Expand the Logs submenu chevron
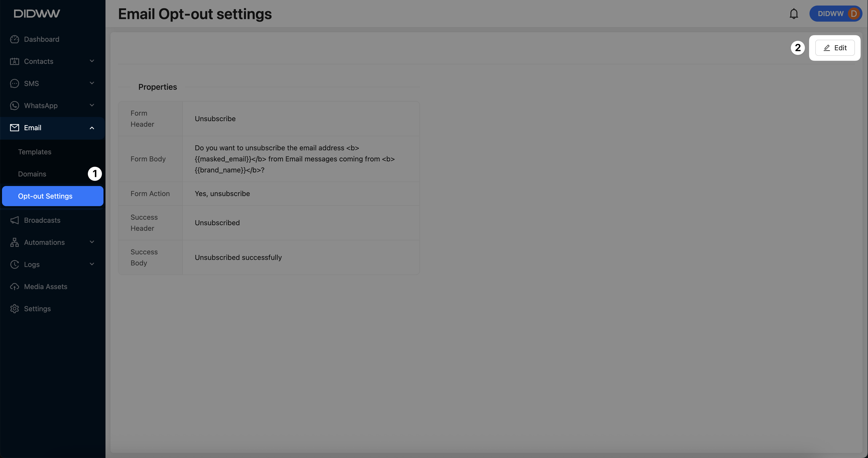This screenshot has height=458, width=868. coord(92,264)
